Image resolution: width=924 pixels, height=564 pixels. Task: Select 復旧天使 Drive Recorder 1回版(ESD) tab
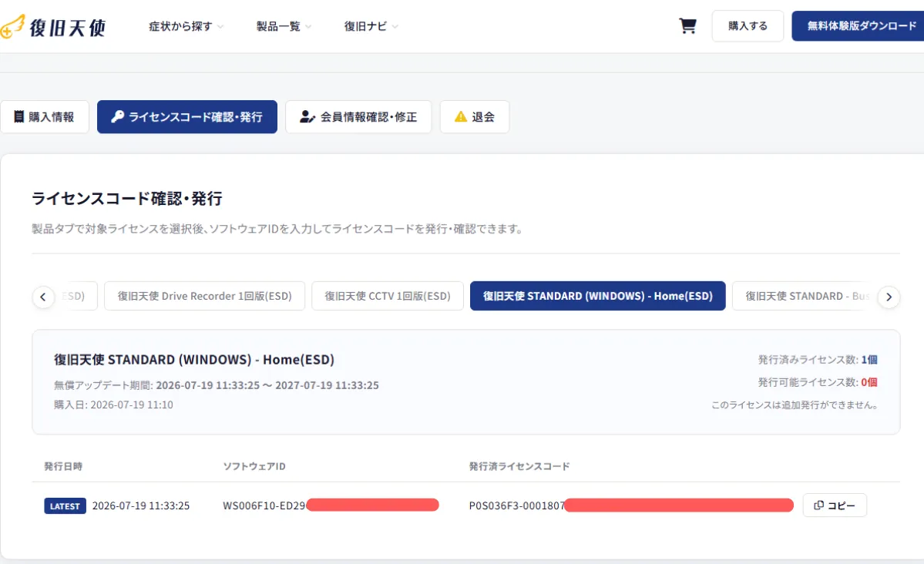point(204,296)
